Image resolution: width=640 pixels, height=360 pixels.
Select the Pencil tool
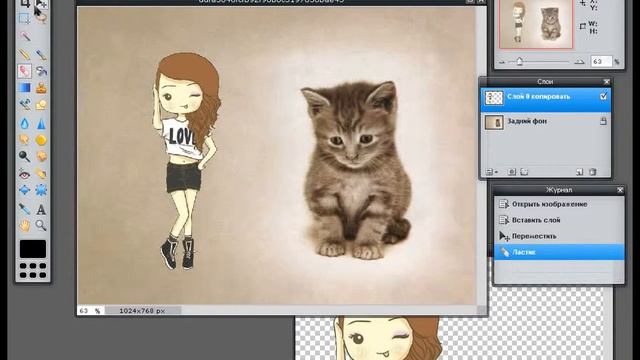[x=25, y=54]
